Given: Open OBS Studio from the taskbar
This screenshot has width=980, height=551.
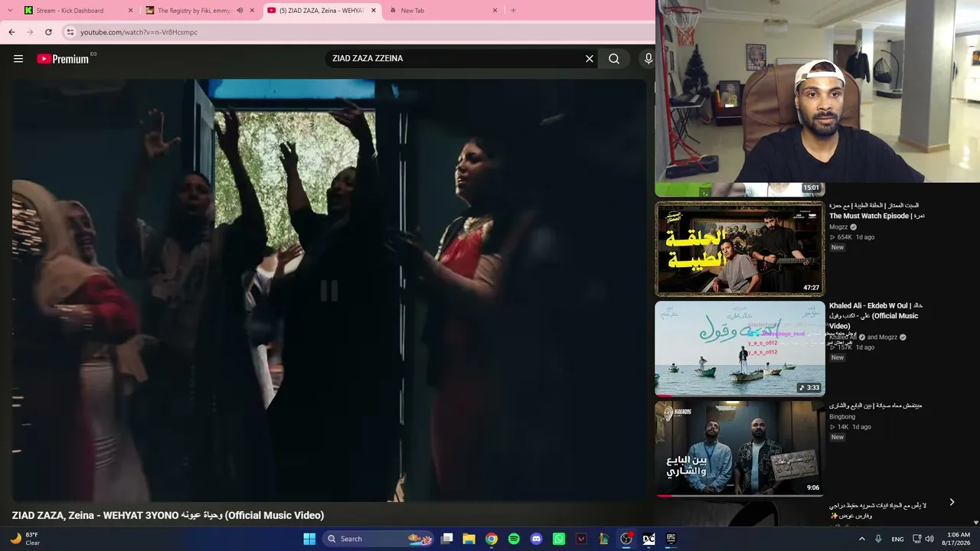Looking at the screenshot, I should (x=626, y=539).
